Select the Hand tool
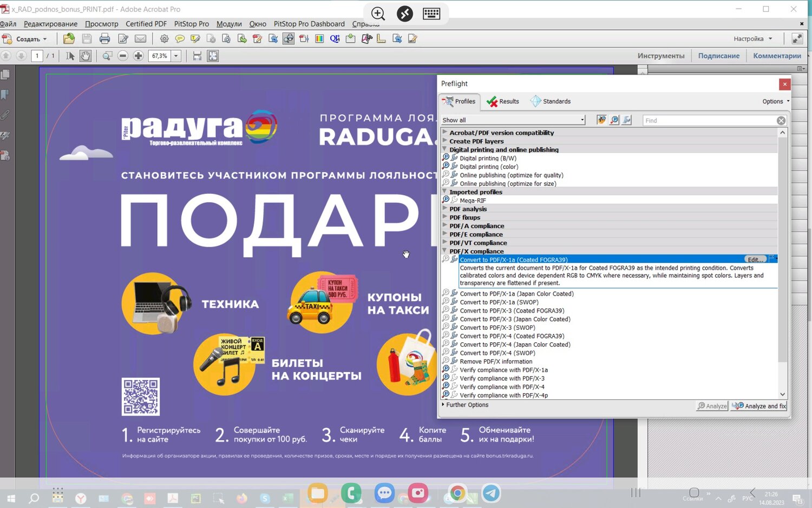Image resolution: width=812 pixels, height=508 pixels. click(86, 56)
